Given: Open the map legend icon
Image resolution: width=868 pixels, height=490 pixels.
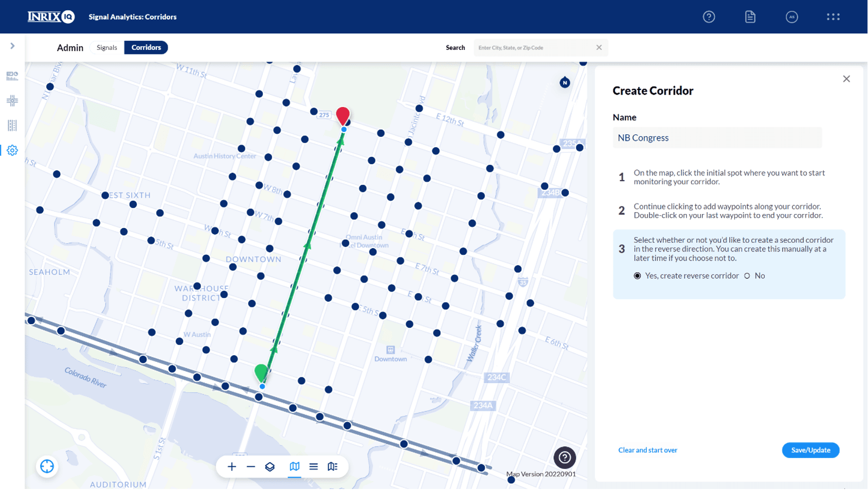Looking at the screenshot, I should [333, 467].
